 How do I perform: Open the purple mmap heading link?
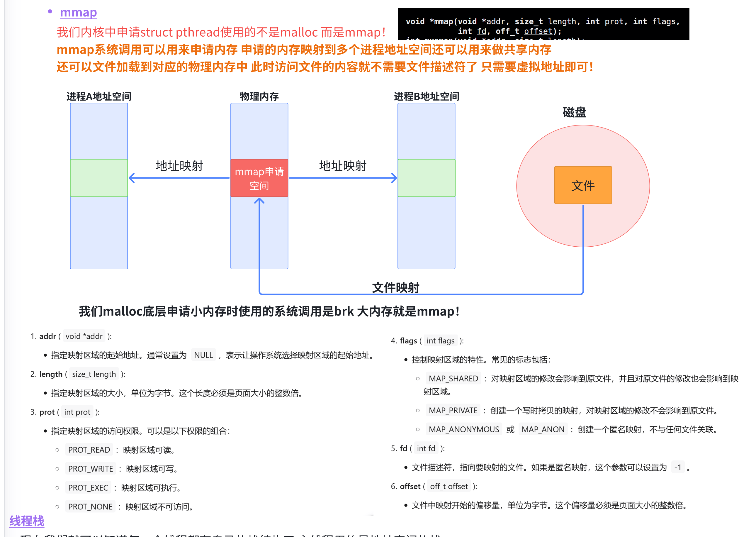coord(78,12)
